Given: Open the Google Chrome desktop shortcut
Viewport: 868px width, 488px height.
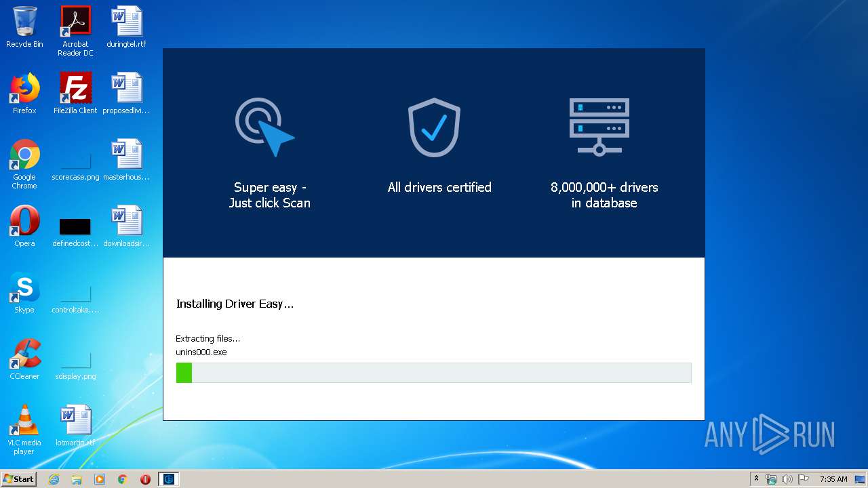Looking at the screenshot, I should 24,164.
